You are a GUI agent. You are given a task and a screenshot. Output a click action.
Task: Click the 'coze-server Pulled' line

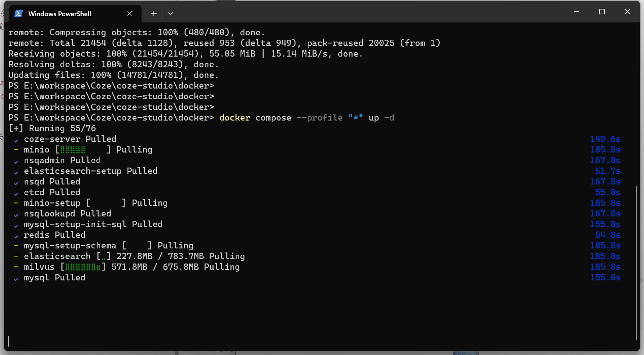pyautogui.click(x=70, y=139)
